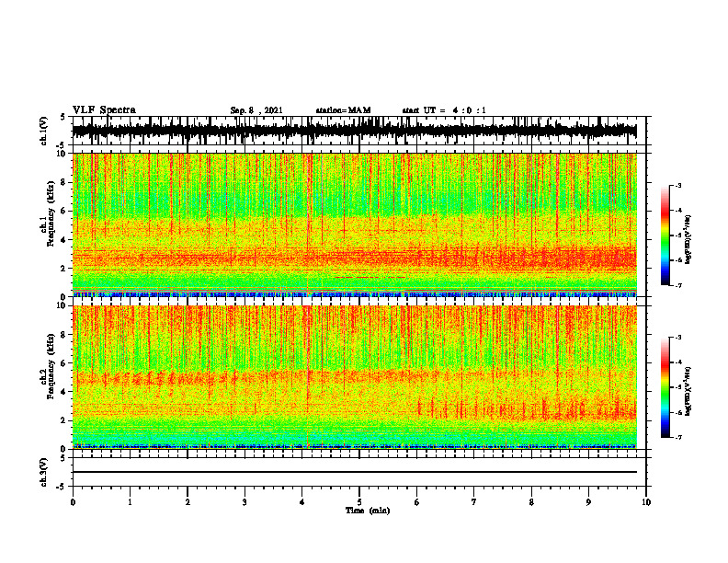Click the 'ch.3(V)' axis label
The image size is (728, 563).
(44, 472)
